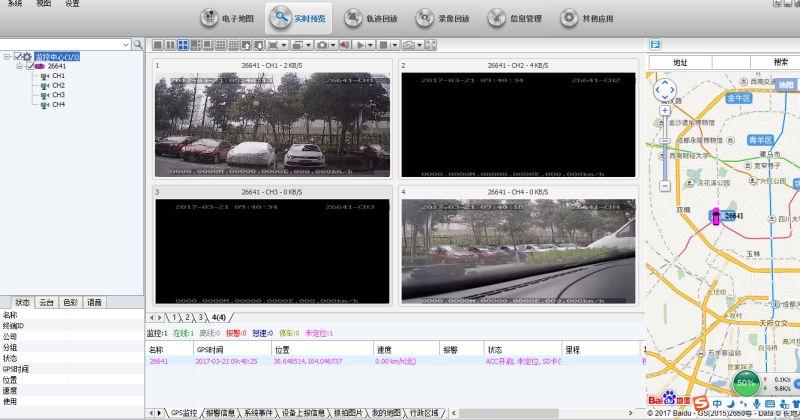Click the second capture camera icon
This screenshot has width=800, height=420.
(409, 45)
